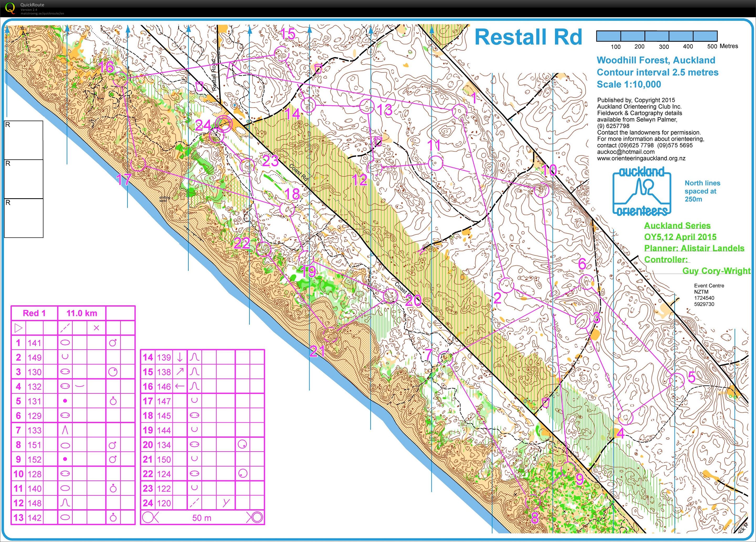Click the auckoc@hotmail.com email address
The image size is (756, 542).
coord(626,152)
